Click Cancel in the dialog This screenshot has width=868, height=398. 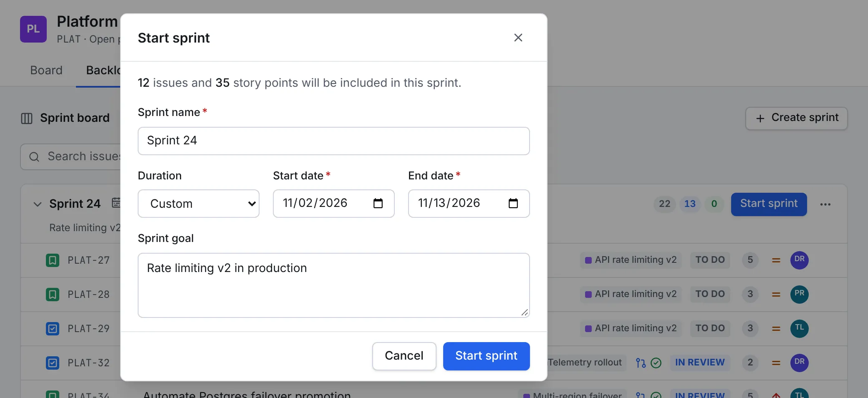click(404, 356)
